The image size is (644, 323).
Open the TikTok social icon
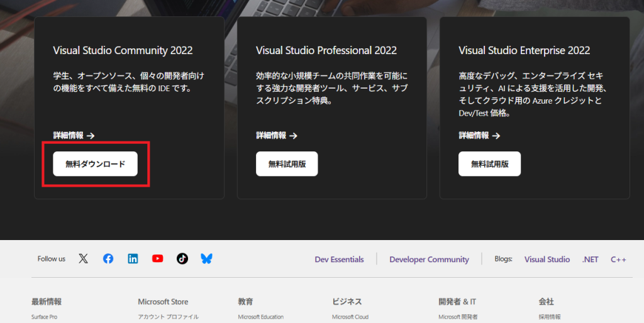tap(182, 258)
